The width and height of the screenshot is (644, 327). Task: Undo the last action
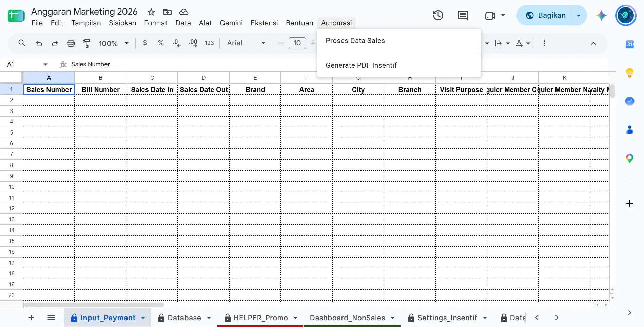pos(39,43)
